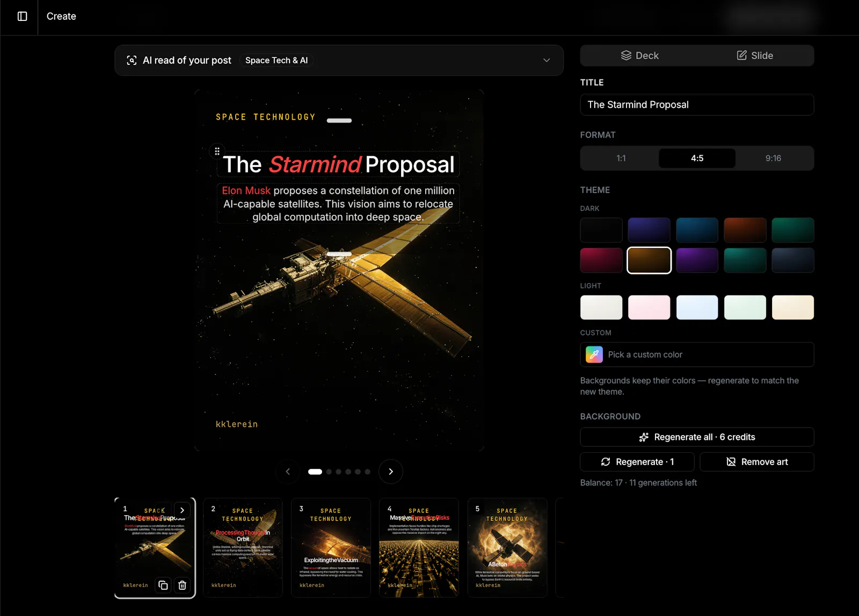
Task: Open the Pick a custom color field
Action: tap(697, 354)
